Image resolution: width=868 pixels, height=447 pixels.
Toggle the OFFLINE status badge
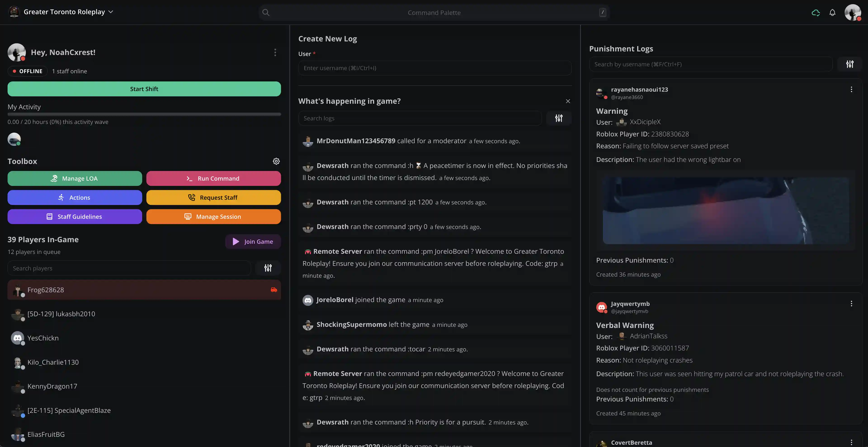coord(28,71)
